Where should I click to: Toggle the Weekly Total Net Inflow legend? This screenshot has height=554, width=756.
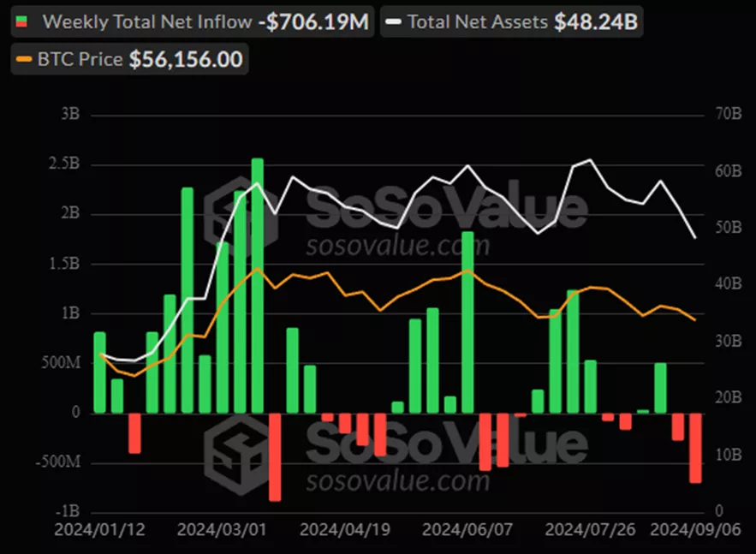[x=146, y=21]
